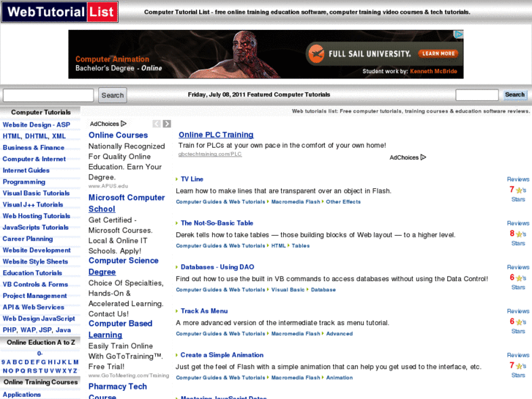Click the AdChoices icon on banner ad
The image size is (532, 399).
459,34
